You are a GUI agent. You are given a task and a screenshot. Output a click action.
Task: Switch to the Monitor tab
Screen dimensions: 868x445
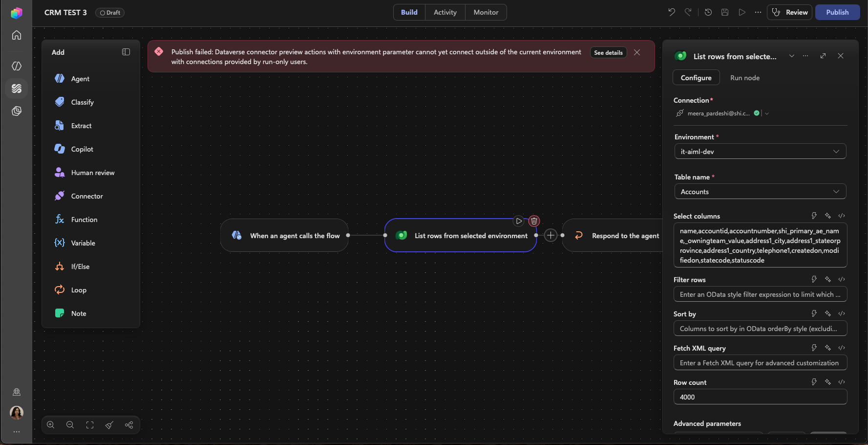486,12
